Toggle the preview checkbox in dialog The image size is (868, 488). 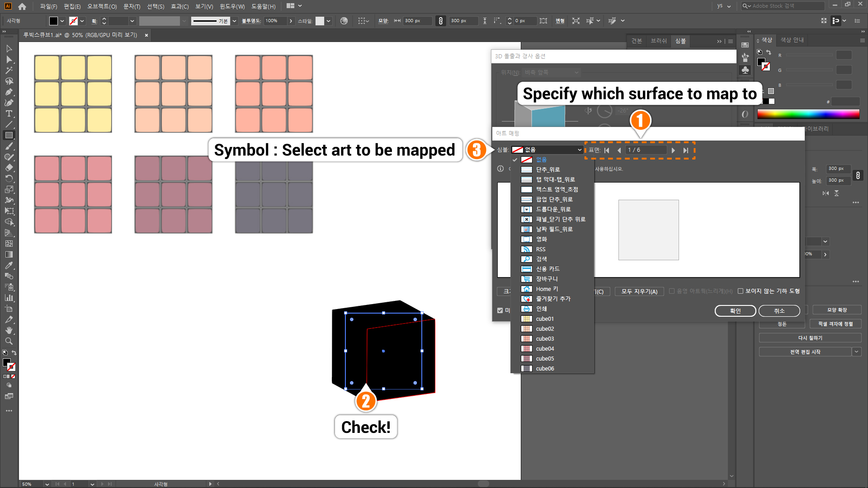pyautogui.click(x=500, y=310)
